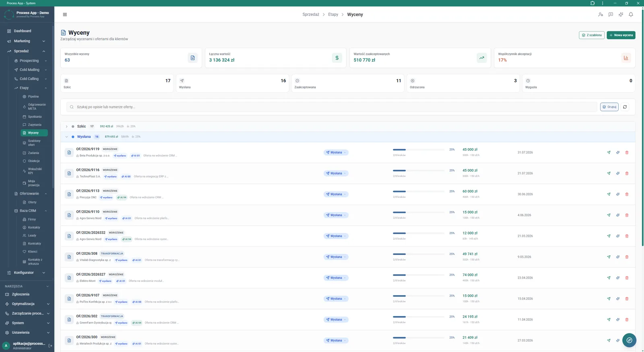The width and height of the screenshot is (644, 352).
Task: Expand the Konfigurator section
Action: pos(26,273)
